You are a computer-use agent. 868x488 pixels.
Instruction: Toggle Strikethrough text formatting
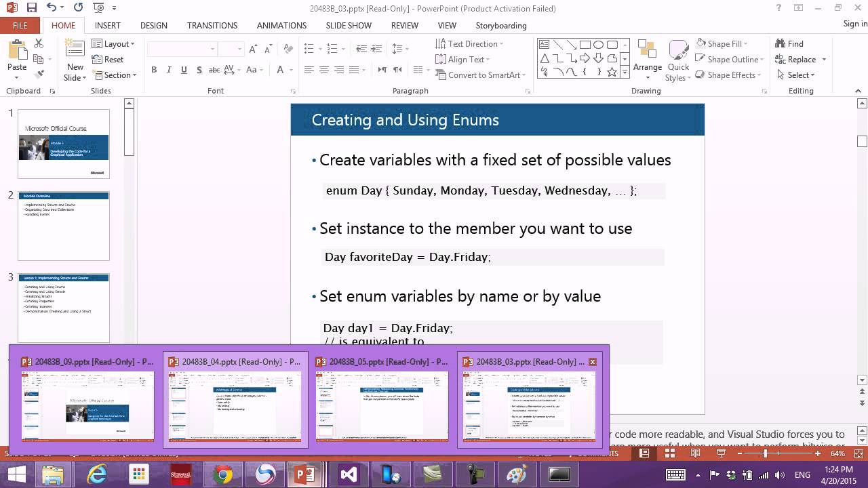(214, 70)
